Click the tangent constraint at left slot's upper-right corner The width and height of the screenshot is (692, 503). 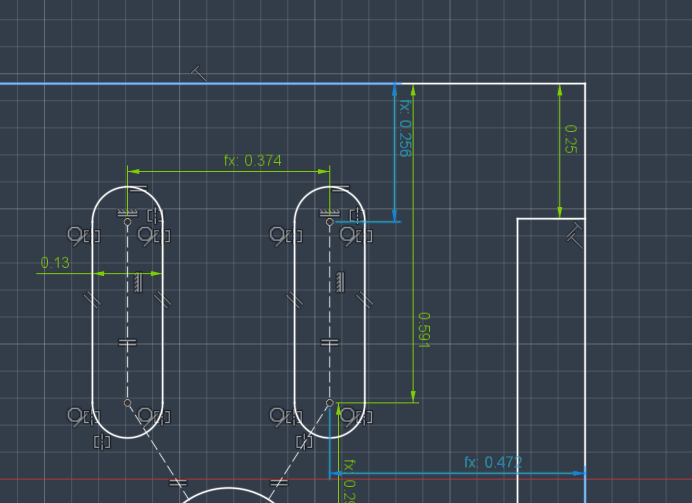tap(147, 236)
